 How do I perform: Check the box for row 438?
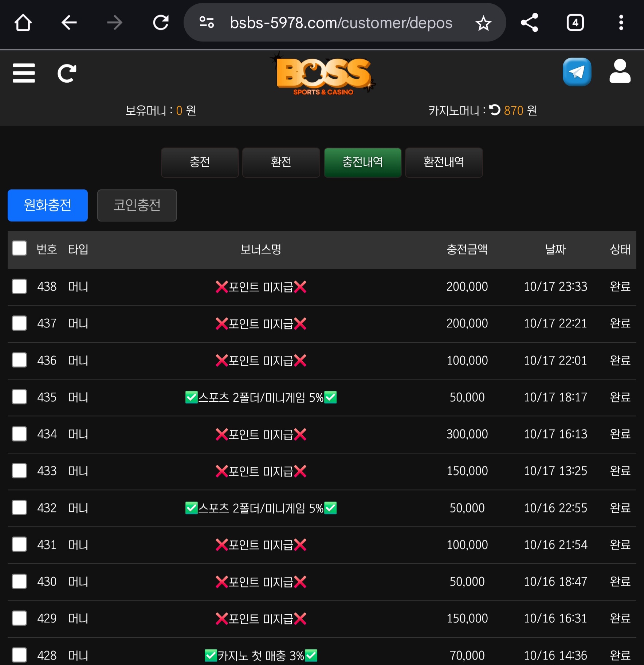point(19,286)
